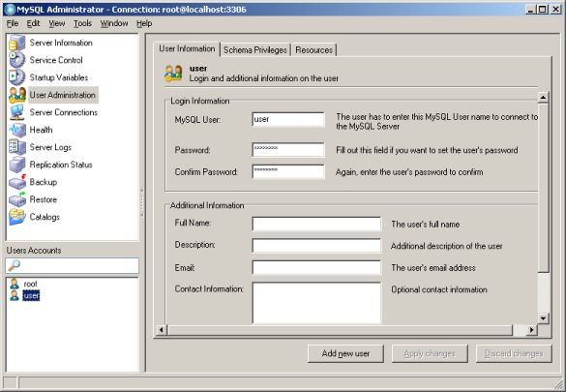This screenshot has width=566, height=392.
Task: Maximize the MySQL Administrator window
Action: click(542, 10)
